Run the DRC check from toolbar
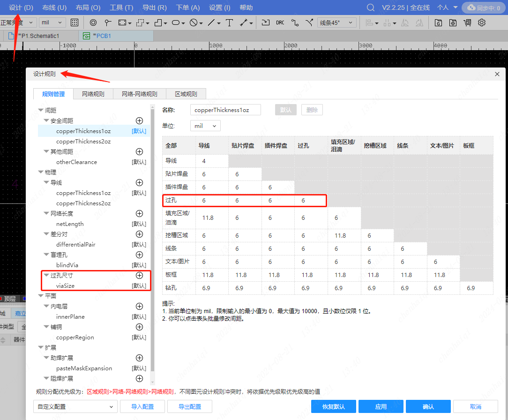The height and width of the screenshot is (420, 508). click(280, 22)
